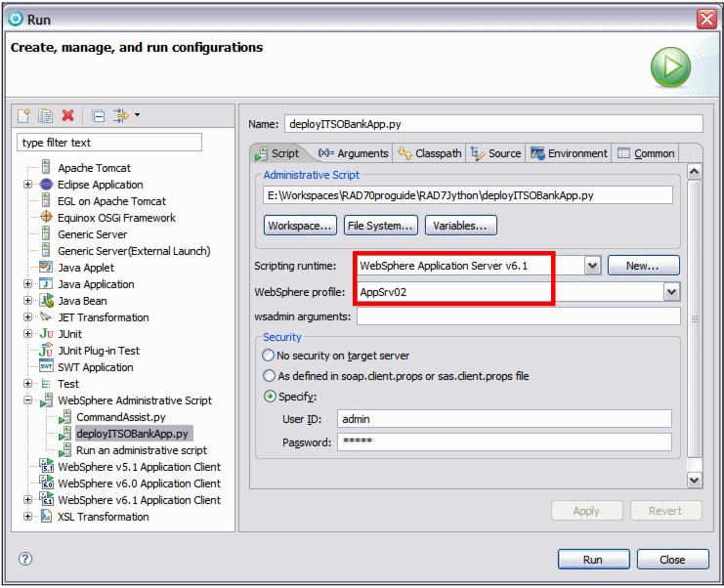Click the type filter text field
Viewport: 724px width, 588px height.
coord(109,143)
